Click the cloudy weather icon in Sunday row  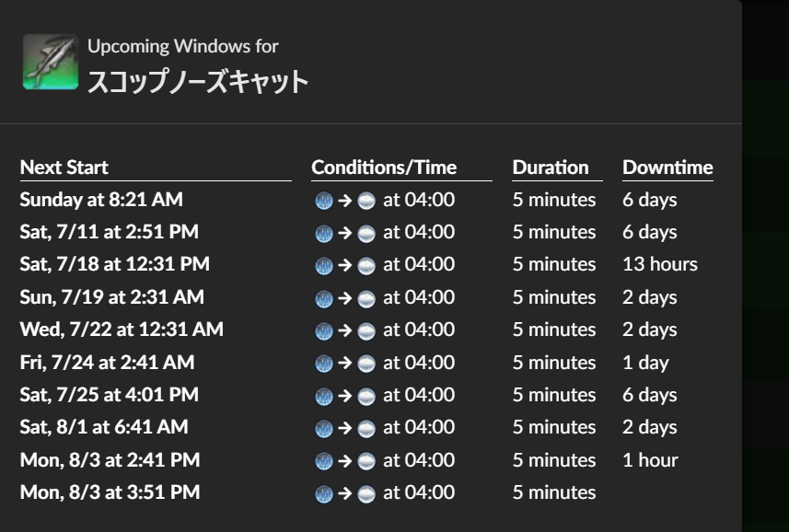(x=366, y=201)
